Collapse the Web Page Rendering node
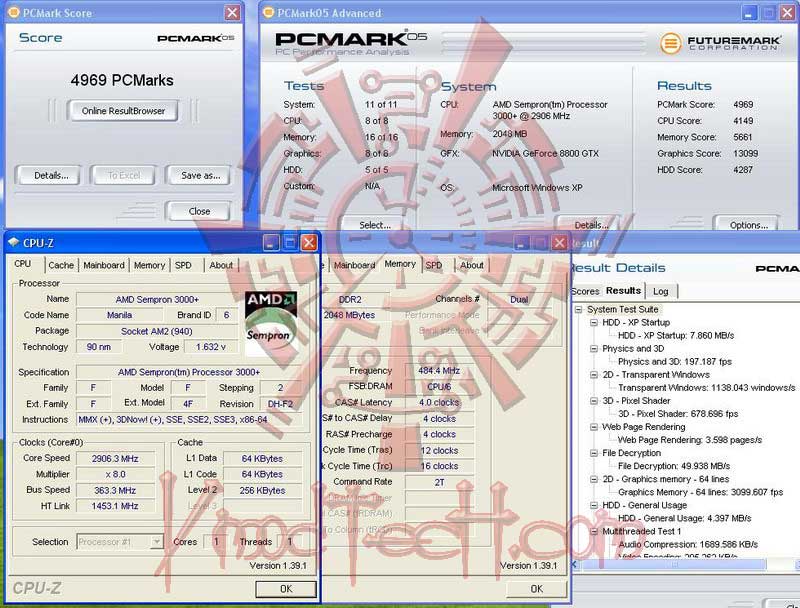 point(594,427)
